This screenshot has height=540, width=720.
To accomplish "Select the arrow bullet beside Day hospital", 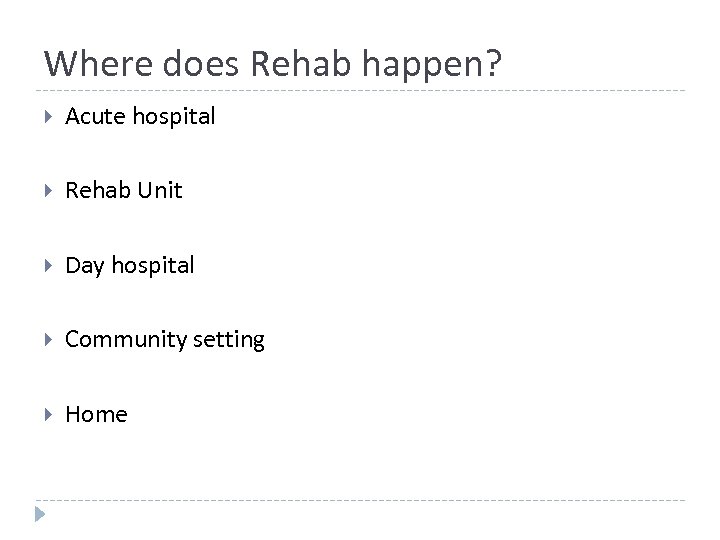I will pos(49,266).
